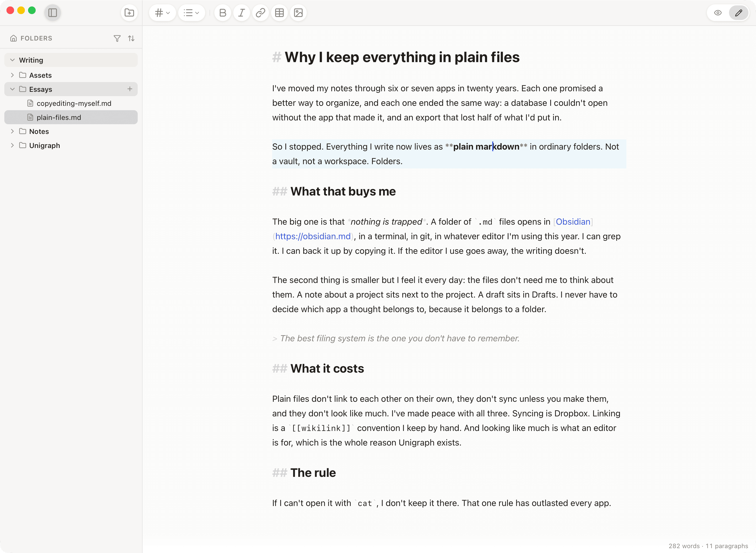Click the folder icon beside Essays

(23, 89)
